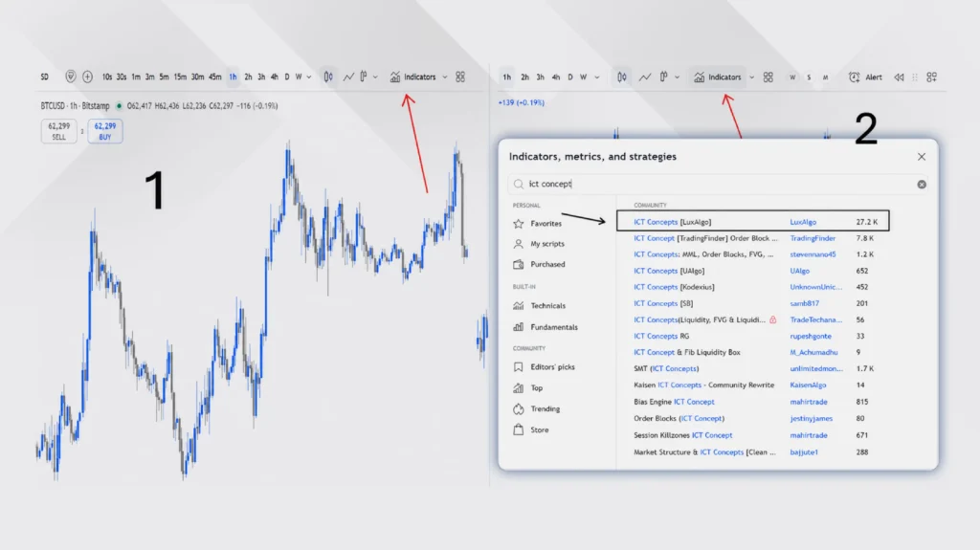Focus the 'ict concept' search field
This screenshot has height=550, width=980.
pos(718,184)
